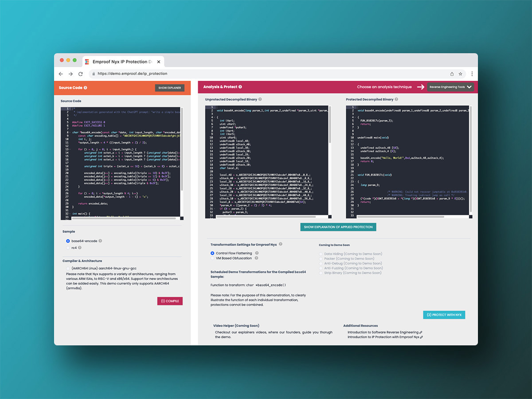Image resolution: width=532 pixels, height=399 pixels.
Task: Open the Reverse Engineering Tools dropdown
Action: [x=450, y=87]
